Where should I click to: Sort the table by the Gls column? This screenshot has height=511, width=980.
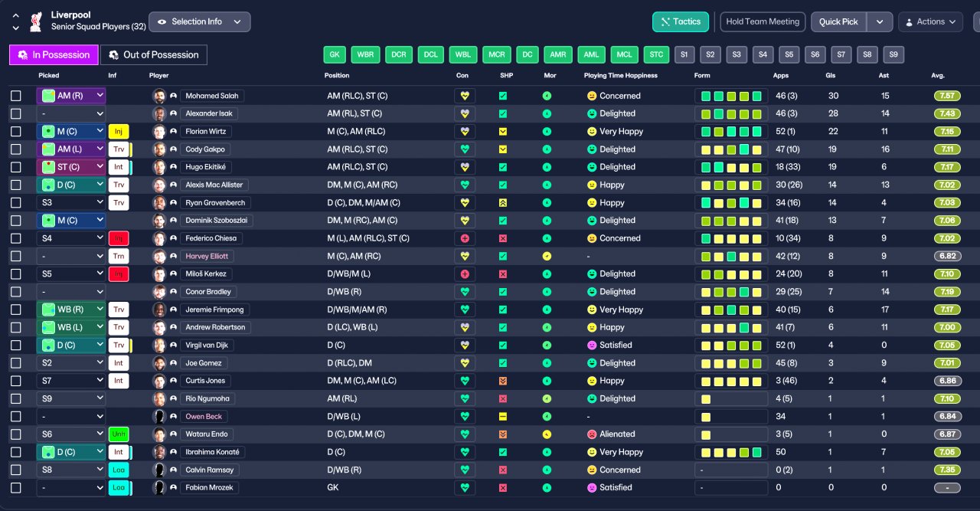(831, 76)
